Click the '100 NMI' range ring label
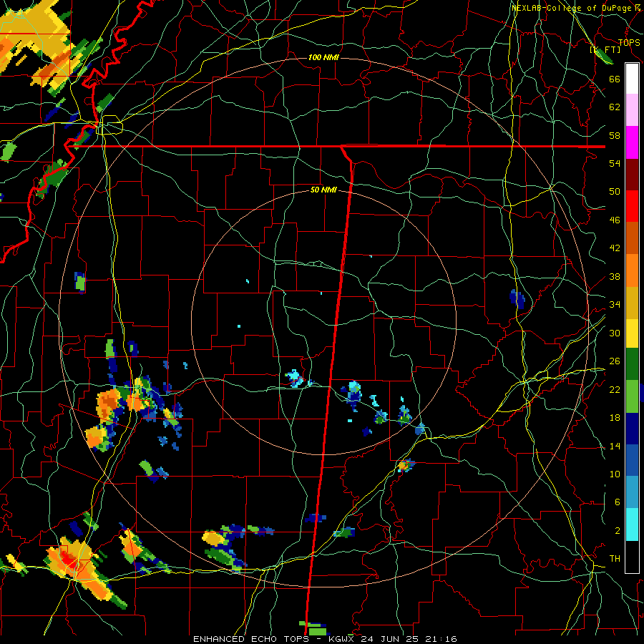644x644 pixels. [x=323, y=57]
